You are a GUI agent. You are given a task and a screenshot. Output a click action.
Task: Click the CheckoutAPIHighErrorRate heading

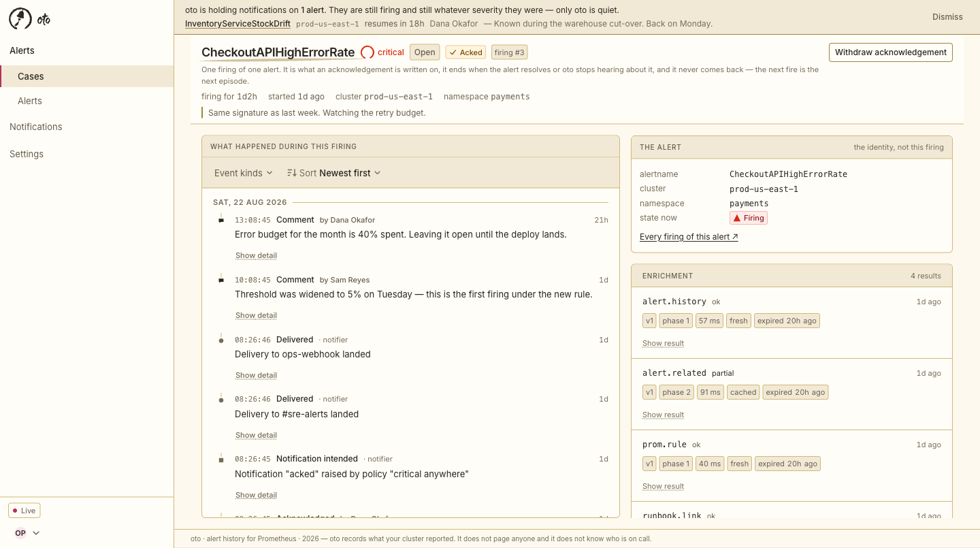(x=278, y=52)
